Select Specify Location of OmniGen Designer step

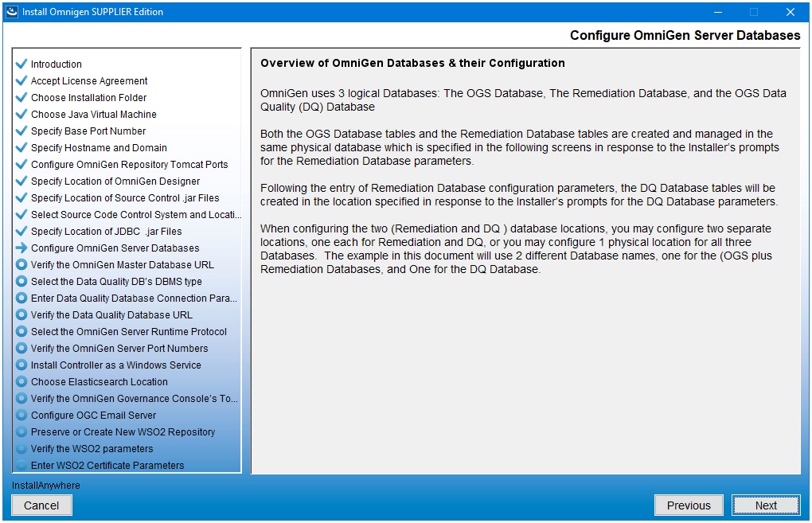coord(115,181)
